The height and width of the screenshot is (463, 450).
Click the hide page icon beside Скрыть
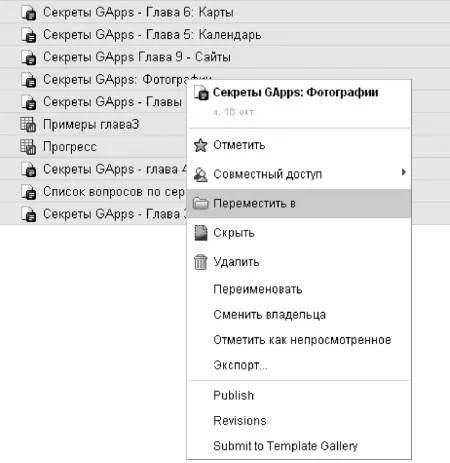(x=201, y=233)
